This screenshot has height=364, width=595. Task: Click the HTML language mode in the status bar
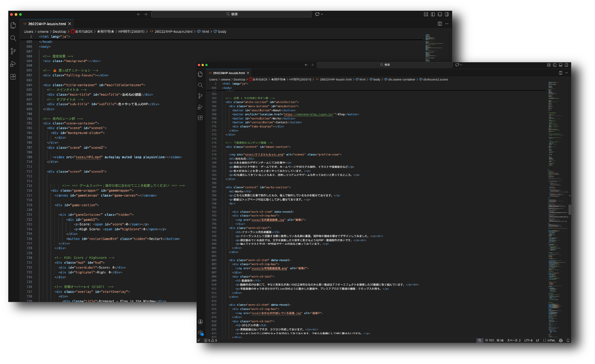pos(551,340)
